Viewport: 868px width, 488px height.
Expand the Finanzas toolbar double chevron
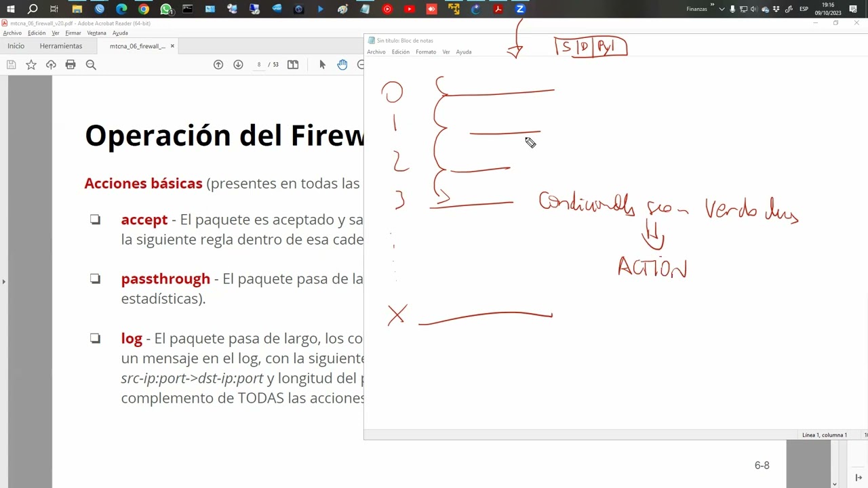pyautogui.click(x=712, y=5)
